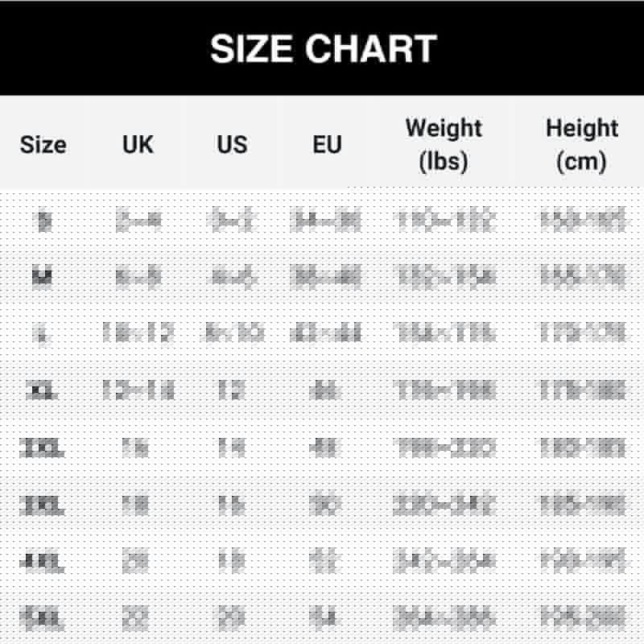
Task: Select the XL size row label
Action: [x=43, y=391]
